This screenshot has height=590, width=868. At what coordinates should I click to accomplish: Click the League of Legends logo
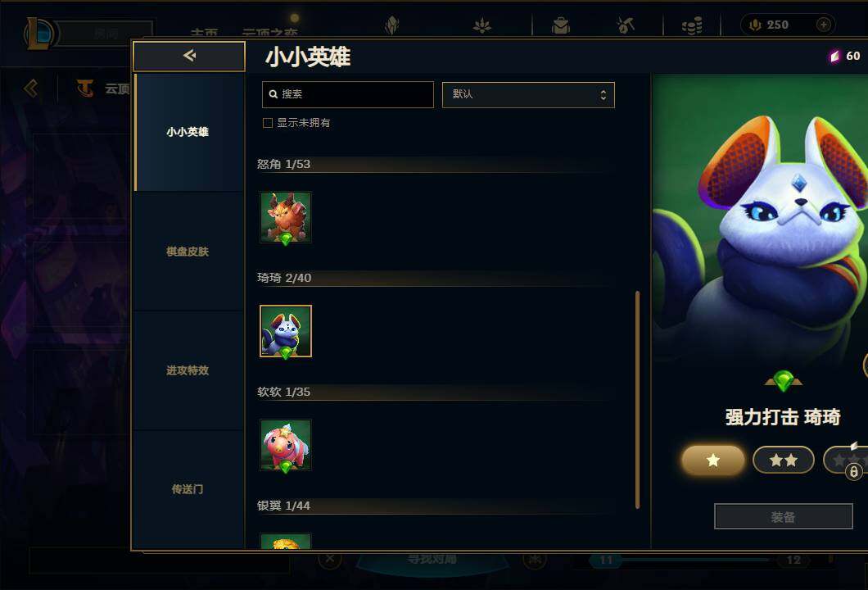coord(38,34)
